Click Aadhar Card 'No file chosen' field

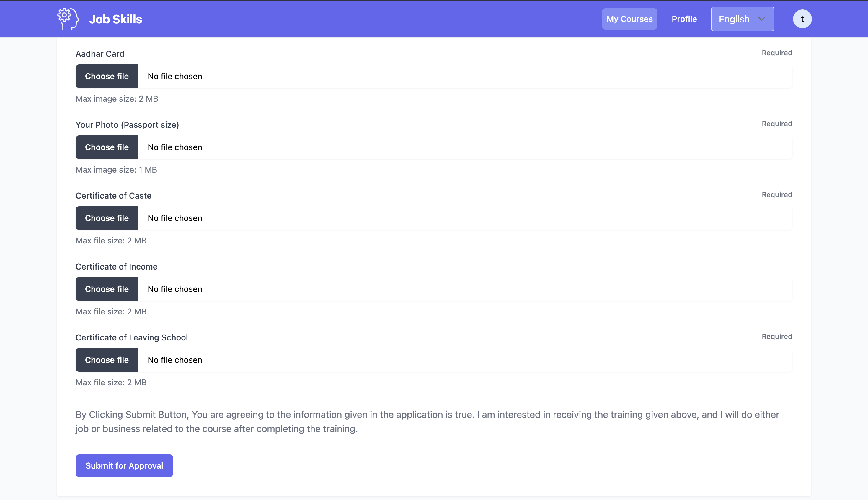pyautogui.click(x=174, y=76)
